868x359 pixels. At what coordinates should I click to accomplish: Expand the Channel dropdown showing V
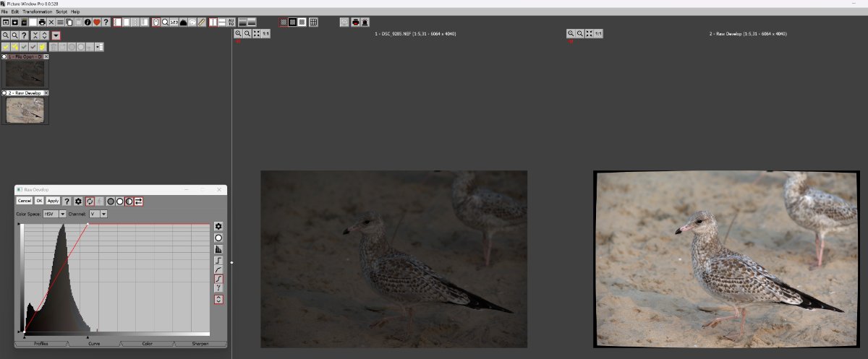point(103,214)
